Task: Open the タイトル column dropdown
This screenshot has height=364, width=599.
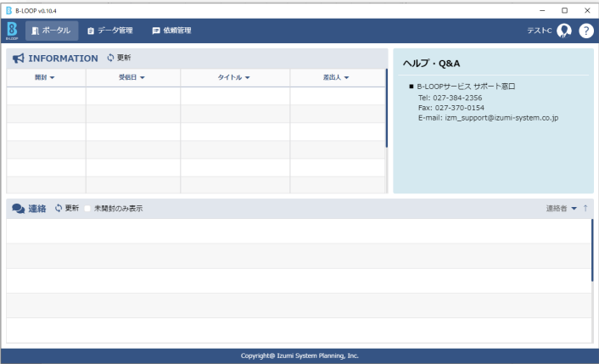Action: 246,78
